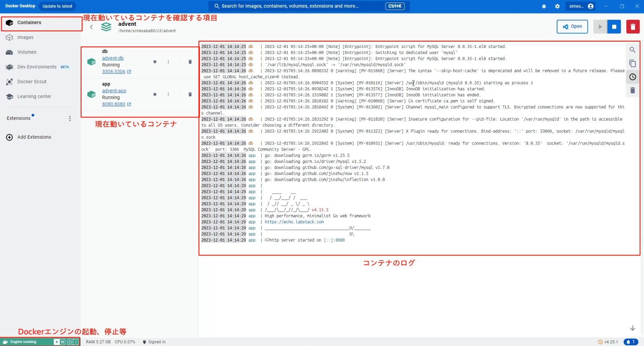Switch to the Containers section
The width and height of the screenshot is (644, 346).
tap(30, 22)
